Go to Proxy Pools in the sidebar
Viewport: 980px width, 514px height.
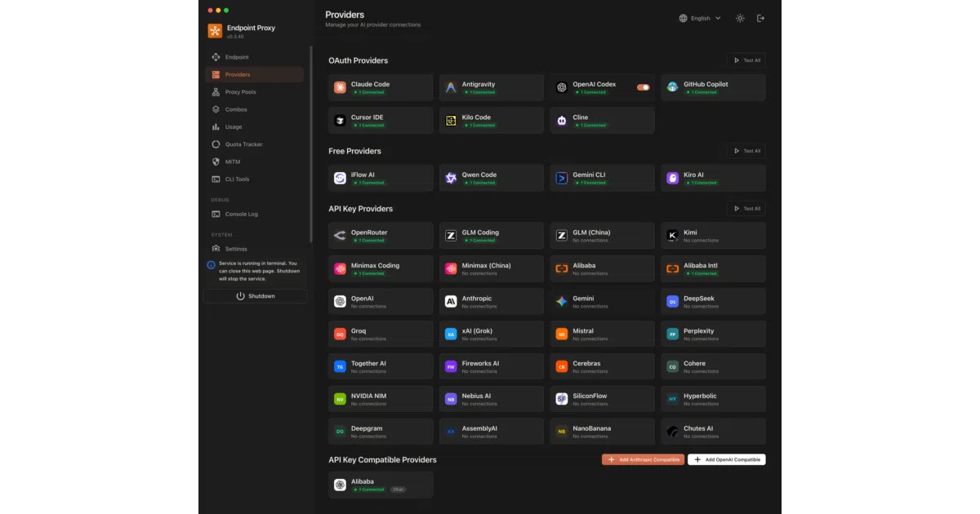[x=254, y=92]
